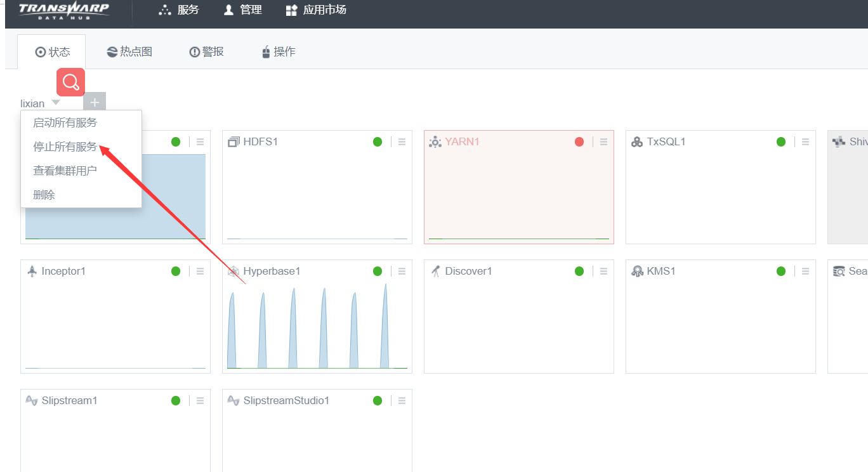Image resolution: width=868 pixels, height=472 pixels.
Task: Click the red magnifier search icon
Action: click(x=70, y=82)
